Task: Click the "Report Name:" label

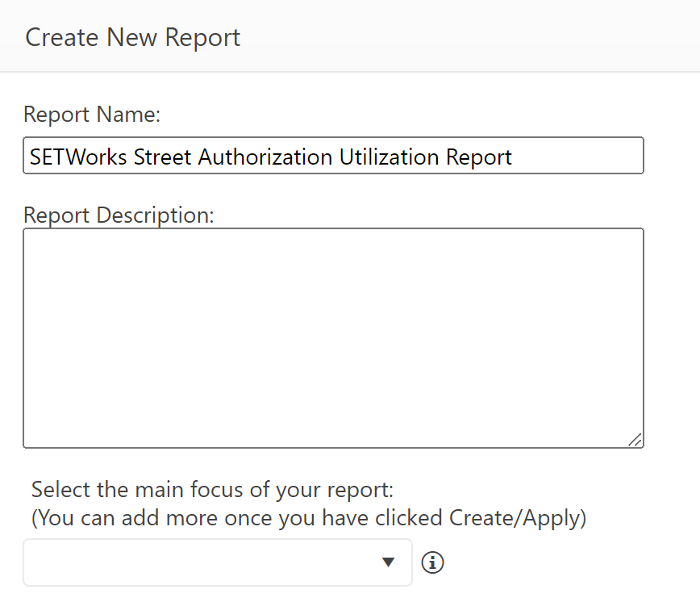Action: click(91, 115)
